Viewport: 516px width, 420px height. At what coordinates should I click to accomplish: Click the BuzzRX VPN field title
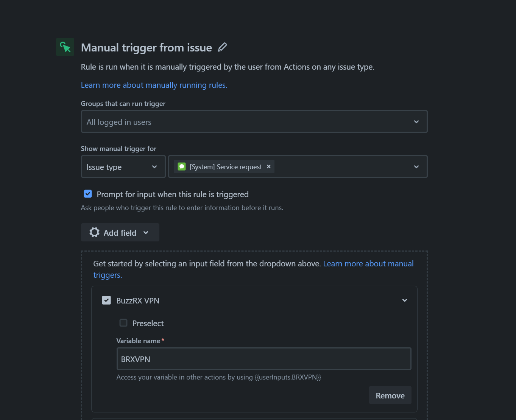(138, 301)
